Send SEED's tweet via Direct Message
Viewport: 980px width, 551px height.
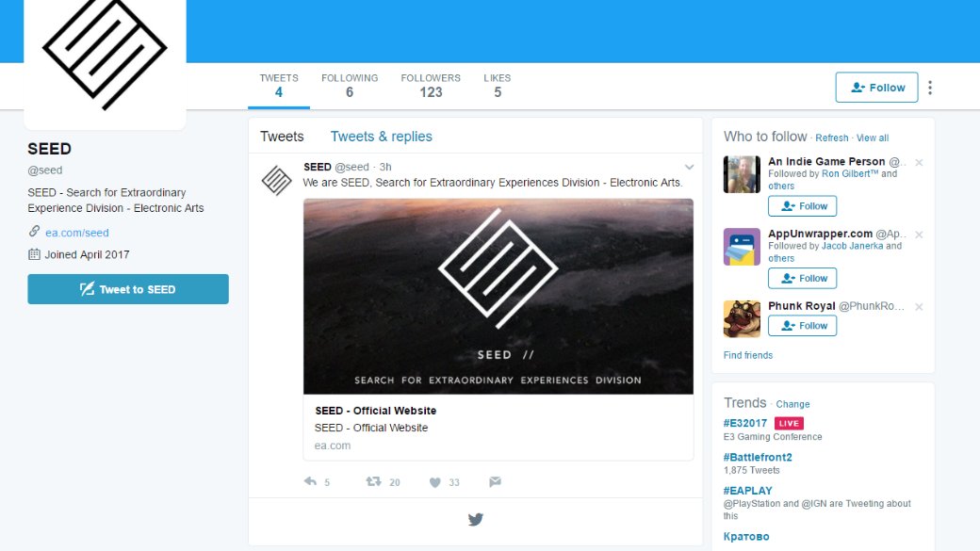point(495,481)
